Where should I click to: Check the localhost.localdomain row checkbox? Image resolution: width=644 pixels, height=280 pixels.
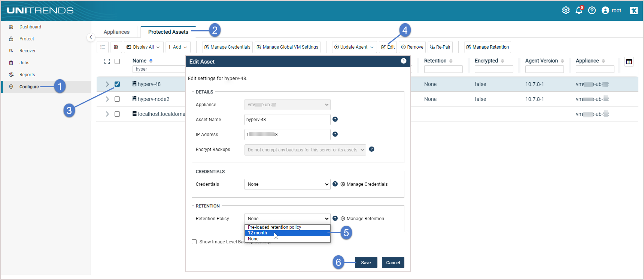click(117, 114)
